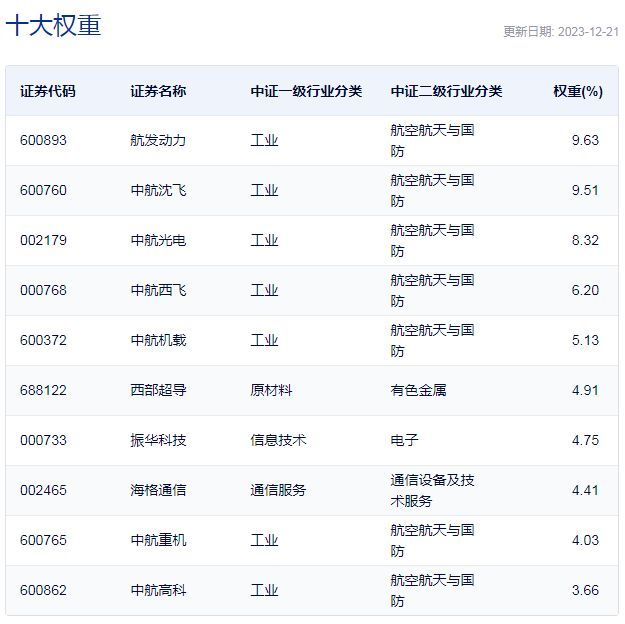The image size is (625, 624).
Task: Click the 中证二级行业分类 column header
Action: point(446,91)
